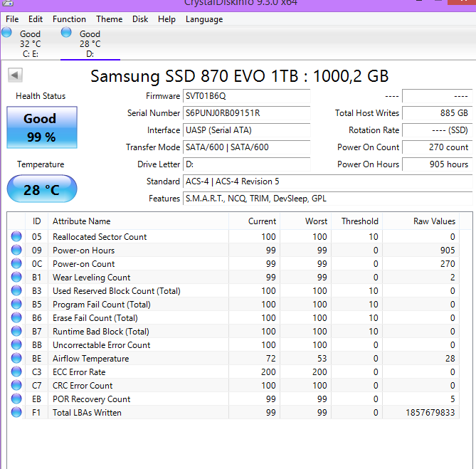
Task: Click the Threshold column header
Action: click(x=357, y=221)
